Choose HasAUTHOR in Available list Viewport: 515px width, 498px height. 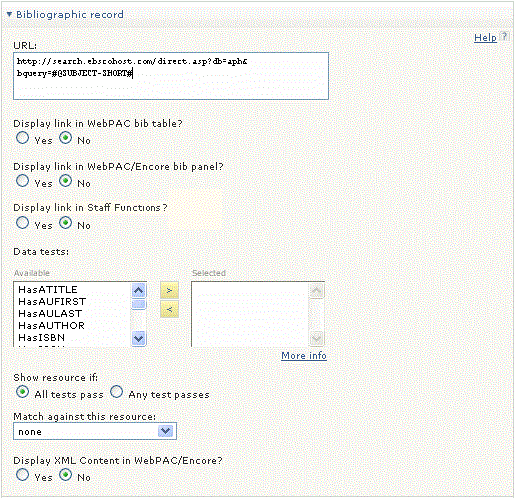point(51,325)
